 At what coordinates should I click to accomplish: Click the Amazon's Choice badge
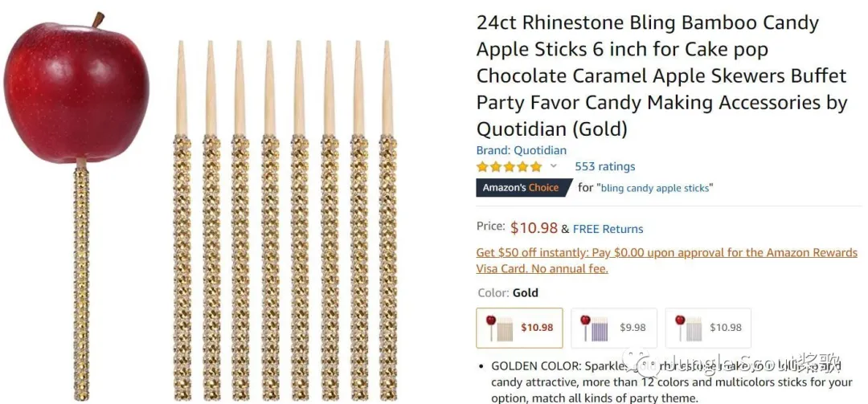[520, 188]
